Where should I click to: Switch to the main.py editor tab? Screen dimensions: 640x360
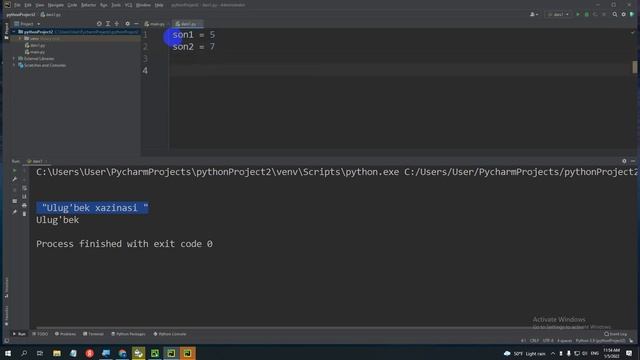155,24
